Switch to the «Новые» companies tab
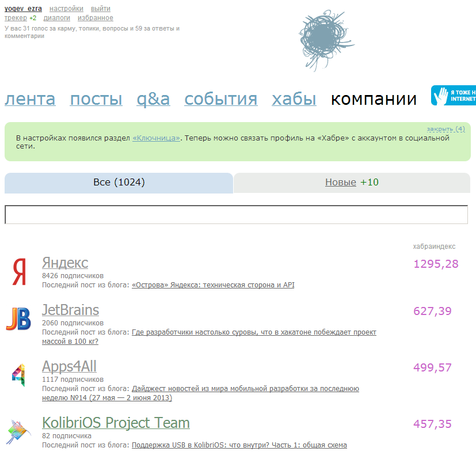476x459 pixels. pyautogui.click(x=340, y=183)
